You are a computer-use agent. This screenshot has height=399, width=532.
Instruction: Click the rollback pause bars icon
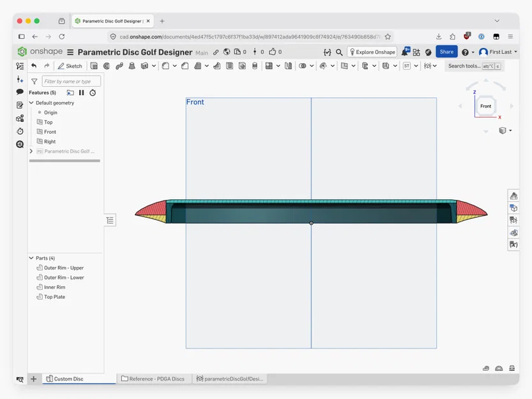point(82,93)
